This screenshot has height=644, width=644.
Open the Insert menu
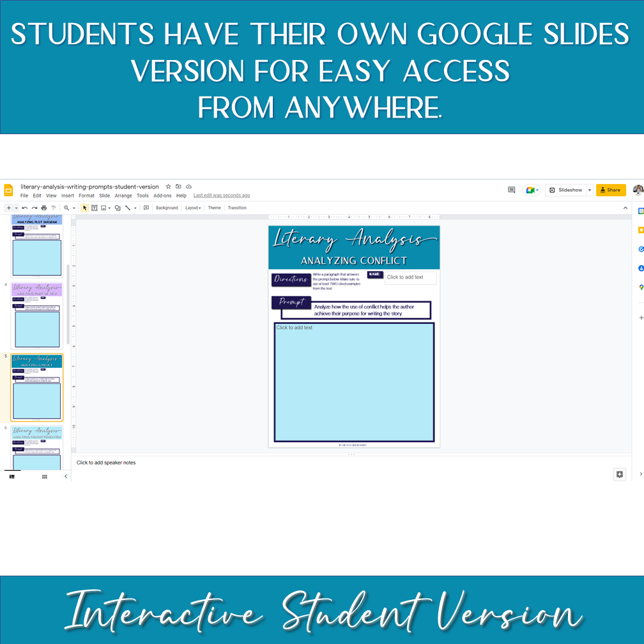[x=68, y=195]
